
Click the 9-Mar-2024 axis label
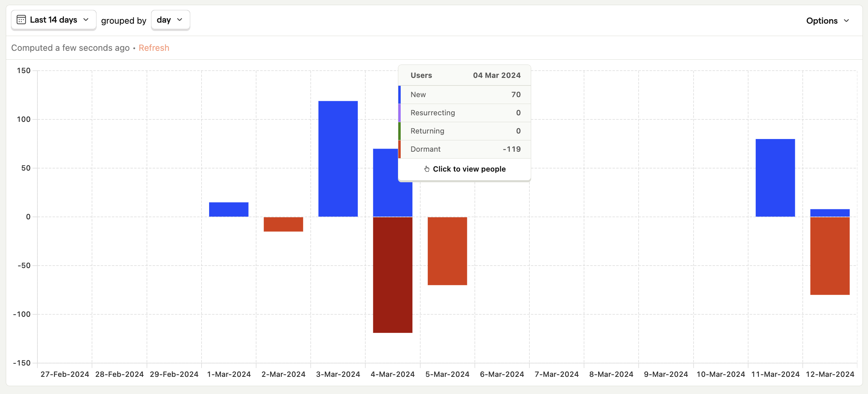pyautogui.click(x=666, y=374)
